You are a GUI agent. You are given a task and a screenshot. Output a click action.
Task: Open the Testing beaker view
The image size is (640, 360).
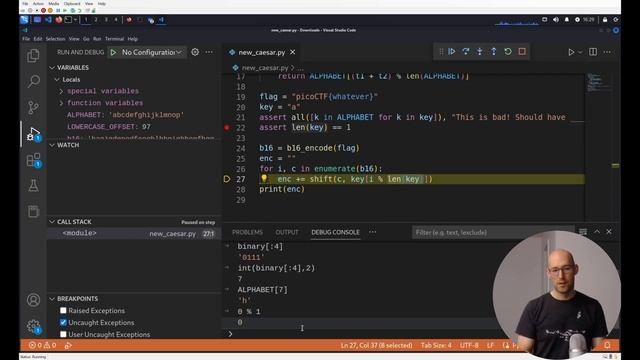33,185
